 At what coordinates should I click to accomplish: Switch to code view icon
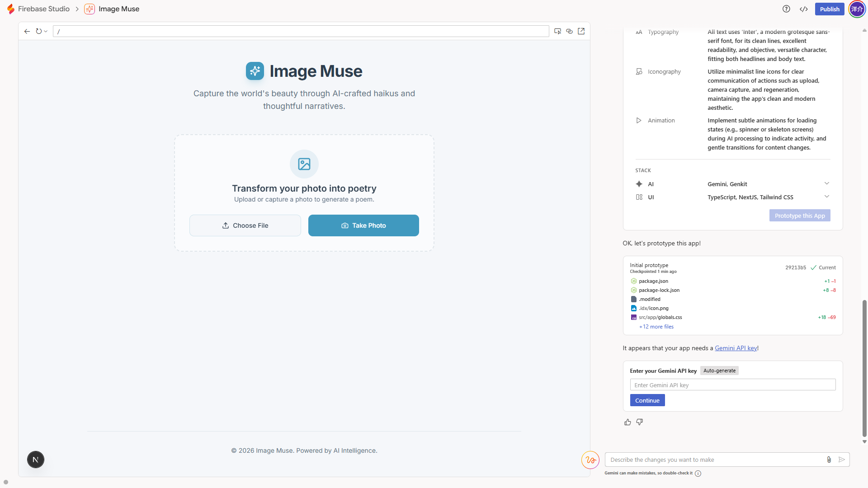tap(803, 9)
